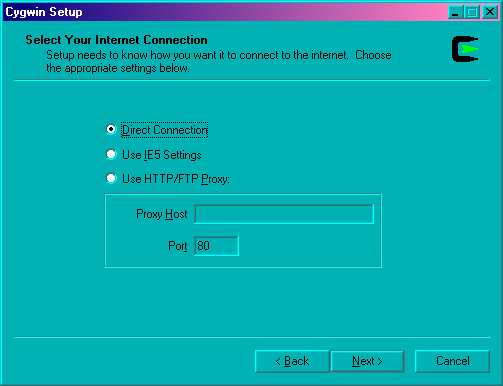Click the Cygwin Setup title bar text
The width and height of the screenshot is (503, 386).
(x=44, y=12)
